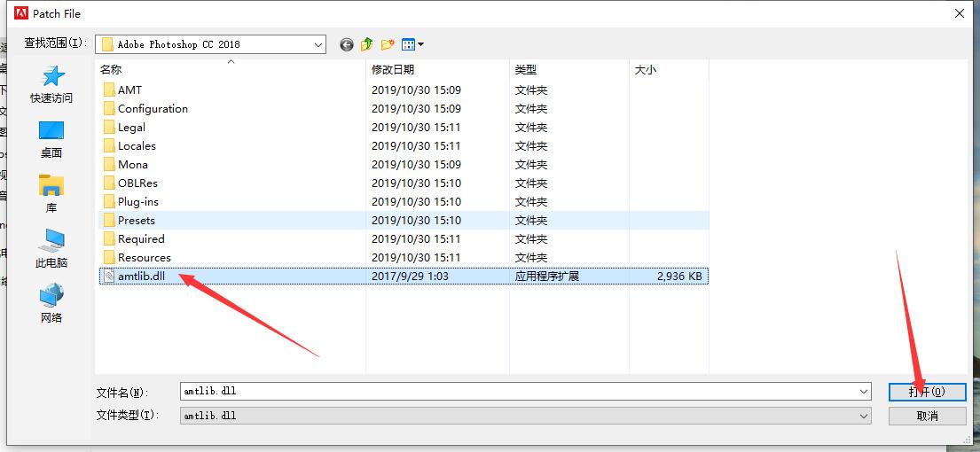Click the 文件类型(T) label

(x=128, y=416)
